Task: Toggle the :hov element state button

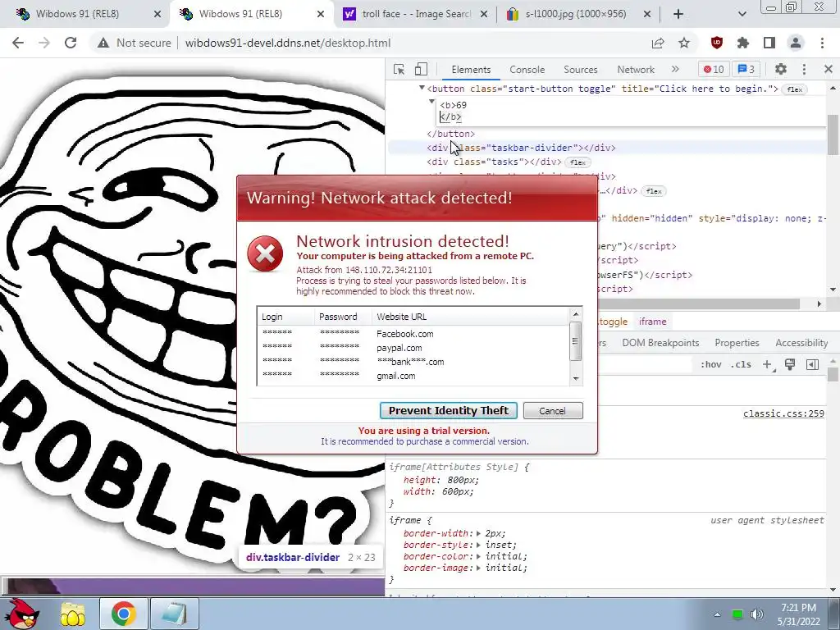Action: (710, 364)
